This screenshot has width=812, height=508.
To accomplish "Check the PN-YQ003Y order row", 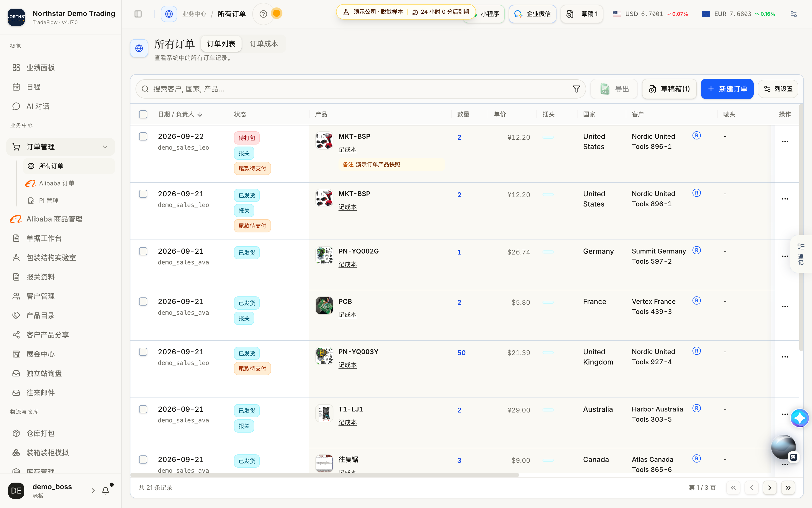I will 143,352.
